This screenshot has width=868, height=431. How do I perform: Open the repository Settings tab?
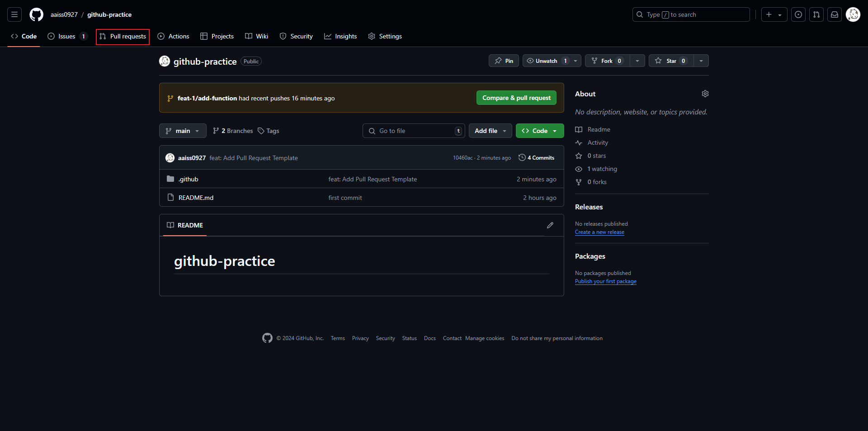tap(385, 36)
